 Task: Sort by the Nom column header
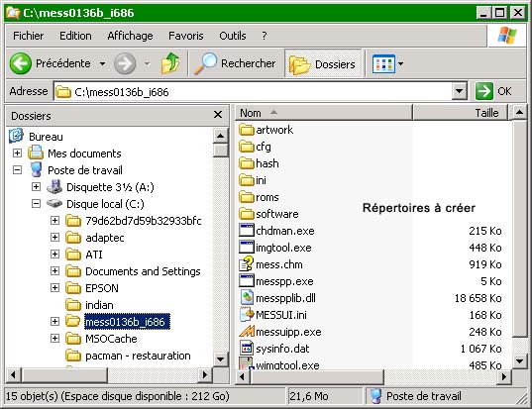[x=324, y=113]
